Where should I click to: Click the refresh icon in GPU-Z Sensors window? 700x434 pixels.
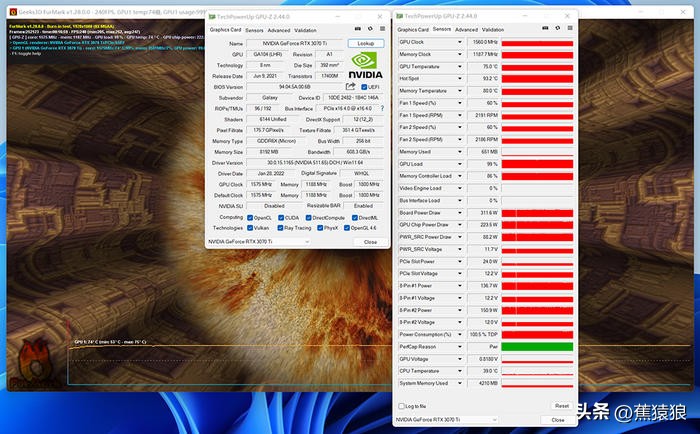coord(558,28)
